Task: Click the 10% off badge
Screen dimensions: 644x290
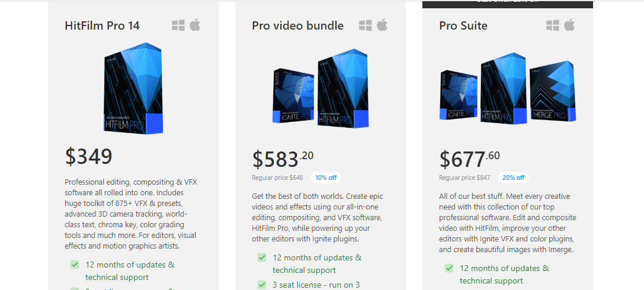Action: tap(326, 178)
